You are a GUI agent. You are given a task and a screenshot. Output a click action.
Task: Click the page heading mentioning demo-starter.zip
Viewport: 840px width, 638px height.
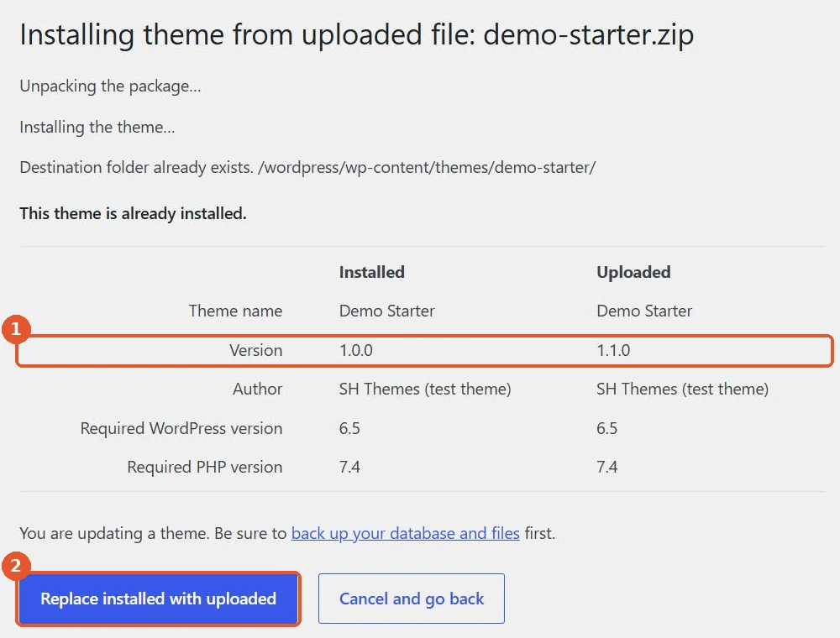[357, 34]
